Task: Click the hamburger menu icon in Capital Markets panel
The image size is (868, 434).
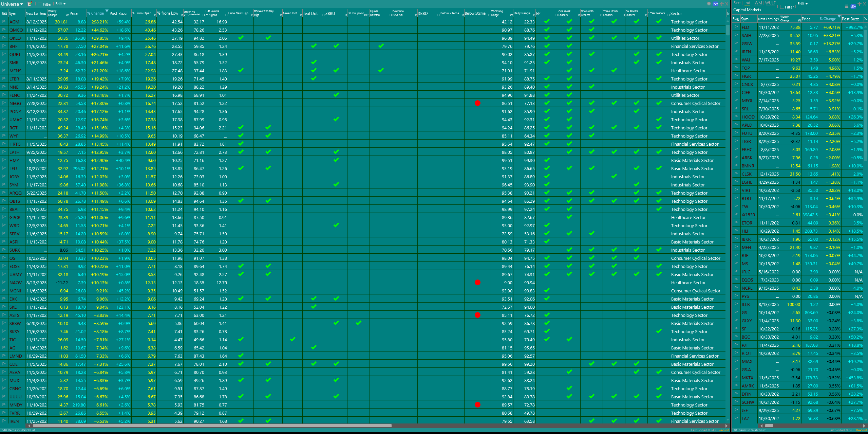Action: point(847,6)
